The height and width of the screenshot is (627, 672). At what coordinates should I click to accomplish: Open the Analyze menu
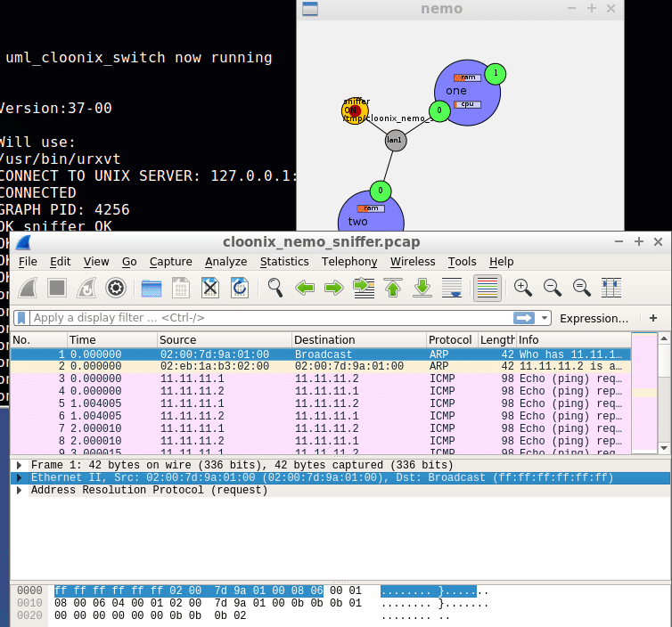tap(225, 261)
